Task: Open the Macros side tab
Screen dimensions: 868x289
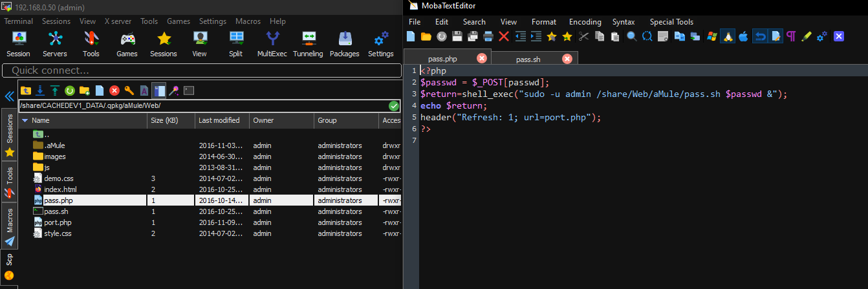Action: (10, 220)
